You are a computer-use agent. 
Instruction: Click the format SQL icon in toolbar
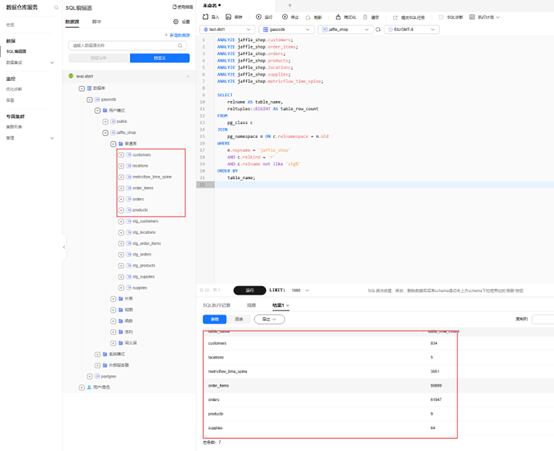point(338,17)
